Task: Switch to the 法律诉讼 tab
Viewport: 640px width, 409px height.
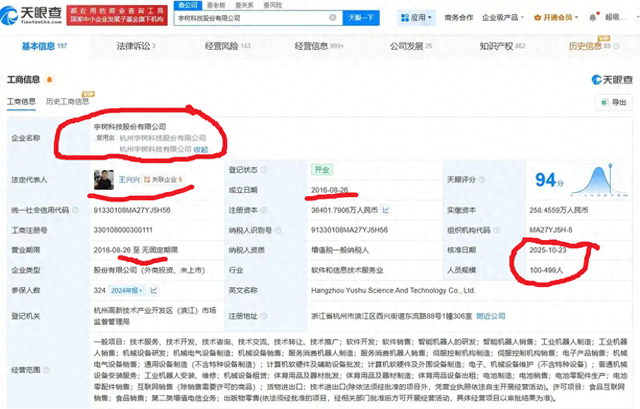Action: click(x=136, y=46)
